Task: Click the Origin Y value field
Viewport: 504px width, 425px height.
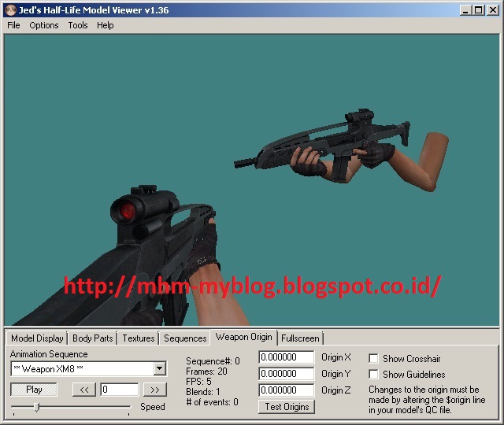Action: (x=287, y=374)
